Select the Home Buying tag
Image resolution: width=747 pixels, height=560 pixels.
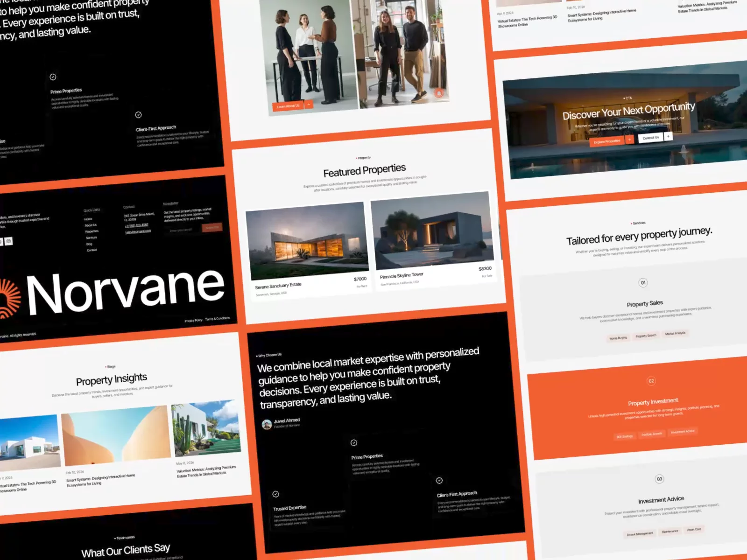(618, 338)
